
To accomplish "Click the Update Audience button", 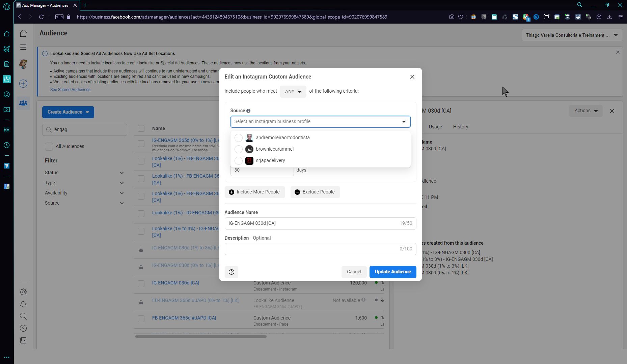I will click(392, 272).
